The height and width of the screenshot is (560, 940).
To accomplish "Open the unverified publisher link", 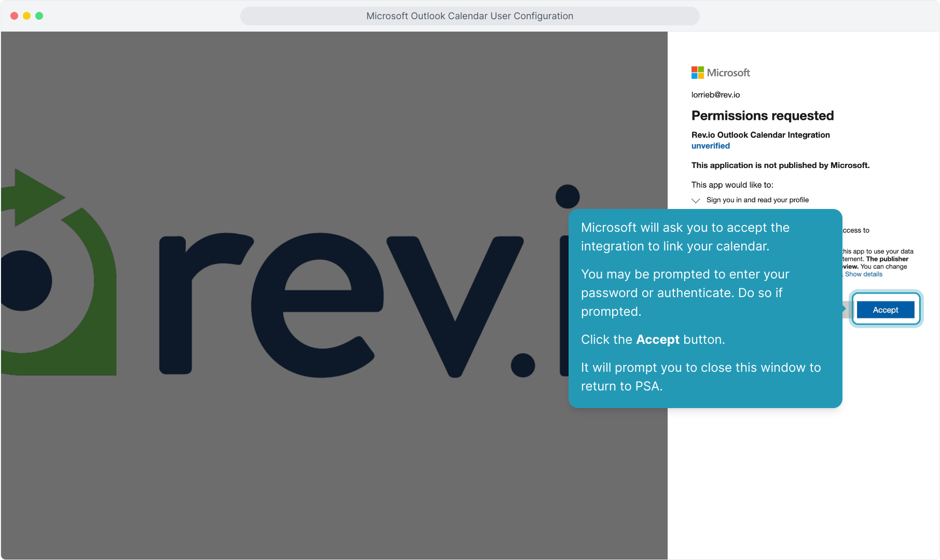I will [x=710, y=146].
